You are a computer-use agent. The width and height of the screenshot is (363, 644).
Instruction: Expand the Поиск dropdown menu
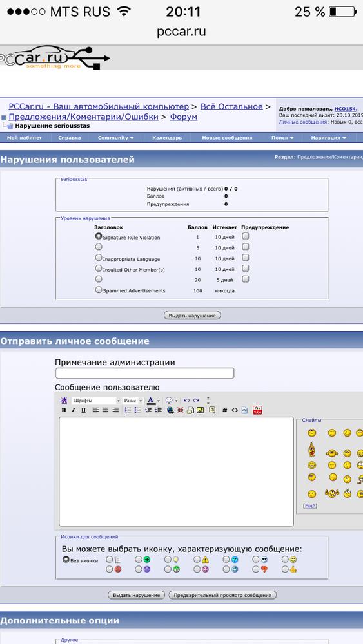coord(282,138)
